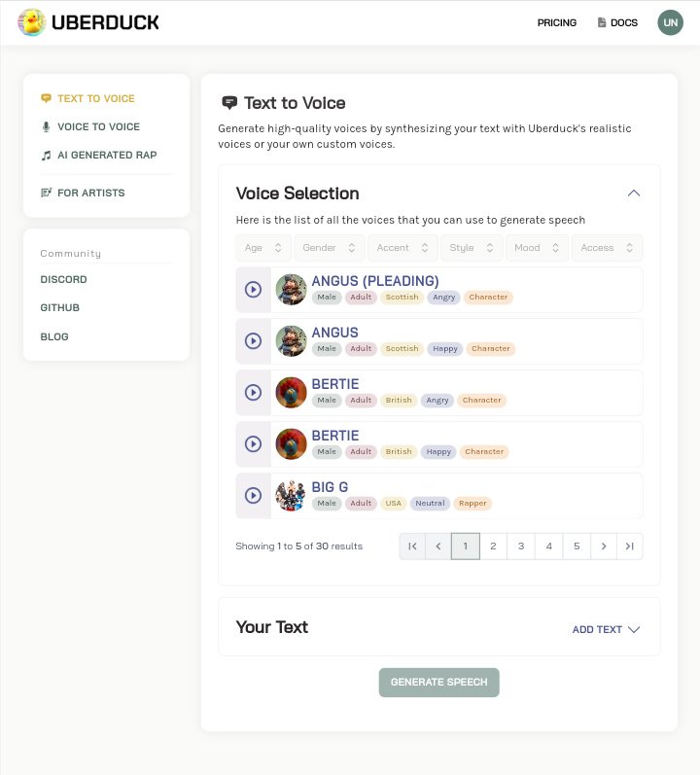
Task: Go to page 3 of results
Action: point(521,546)
